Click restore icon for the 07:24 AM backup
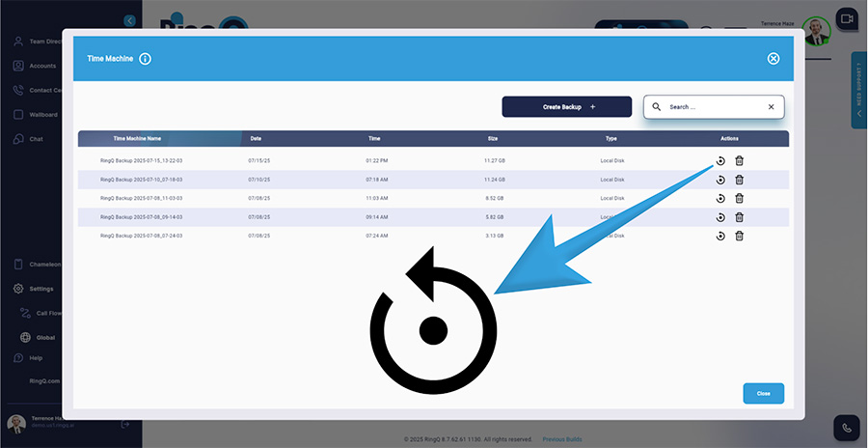Viewport: 868px width, 448px height. point(720,235)
